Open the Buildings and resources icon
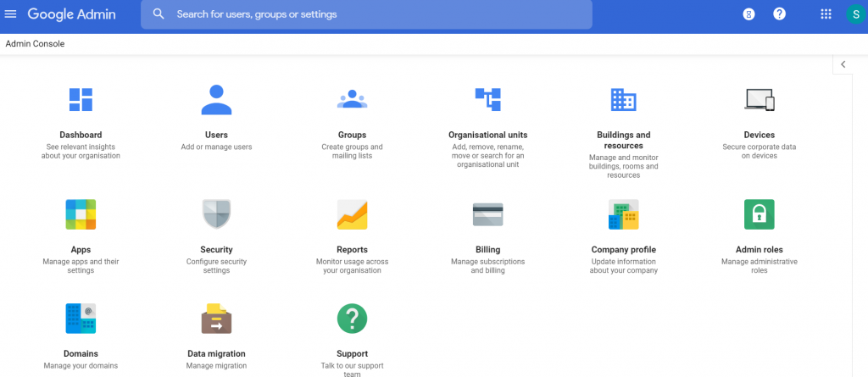This screenshot has width=868, height=377. point(623,100)
